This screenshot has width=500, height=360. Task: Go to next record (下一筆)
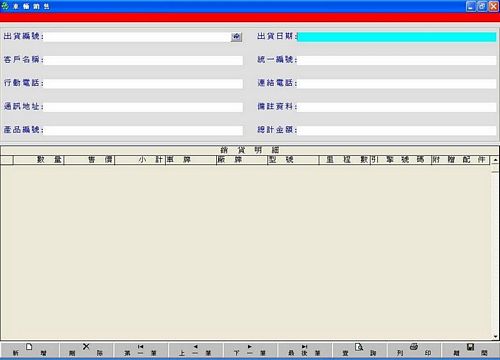pos(250,350)
